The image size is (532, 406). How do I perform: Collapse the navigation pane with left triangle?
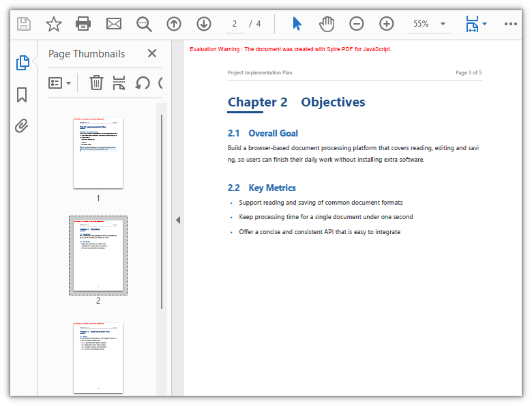point(178,220)
